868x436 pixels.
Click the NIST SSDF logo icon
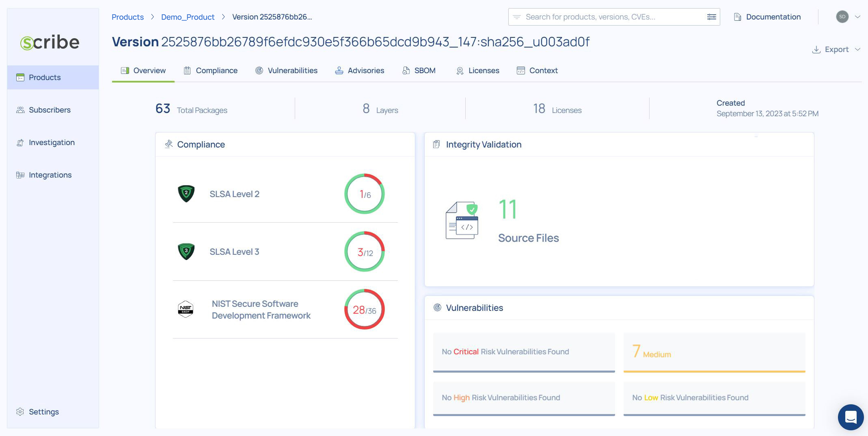[x=186, y=309]
